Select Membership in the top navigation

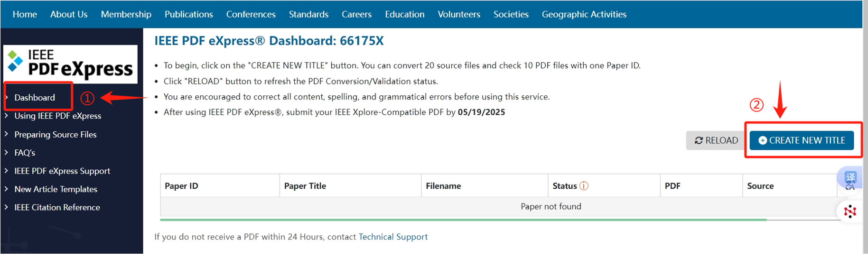click(126, 14)
